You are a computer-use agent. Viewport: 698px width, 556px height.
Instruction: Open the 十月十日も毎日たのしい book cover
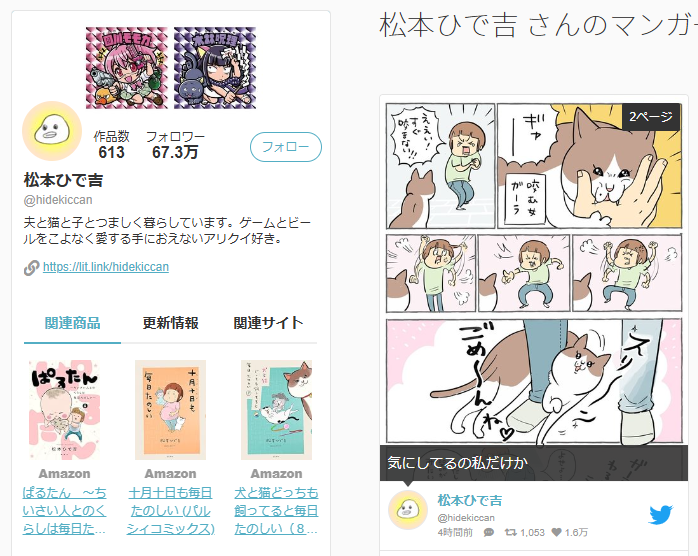pos(170,410)
